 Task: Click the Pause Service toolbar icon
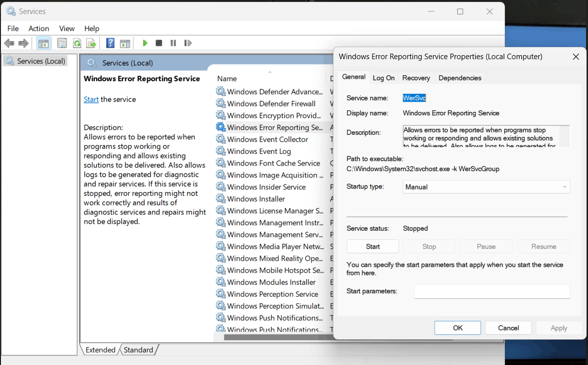173,43
